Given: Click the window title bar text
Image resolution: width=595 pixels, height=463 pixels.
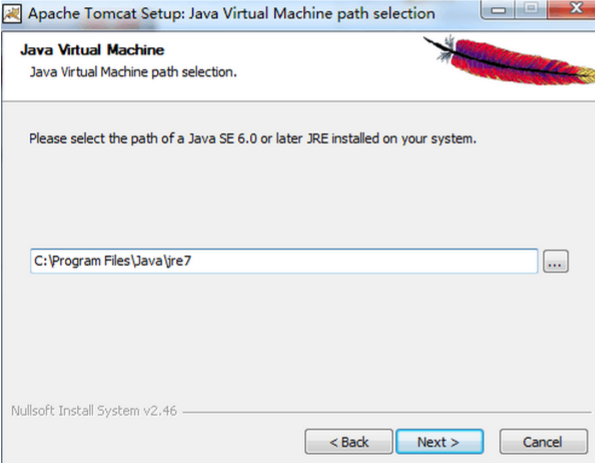Looking at the screenshot, I should click(x=231, y=14).
